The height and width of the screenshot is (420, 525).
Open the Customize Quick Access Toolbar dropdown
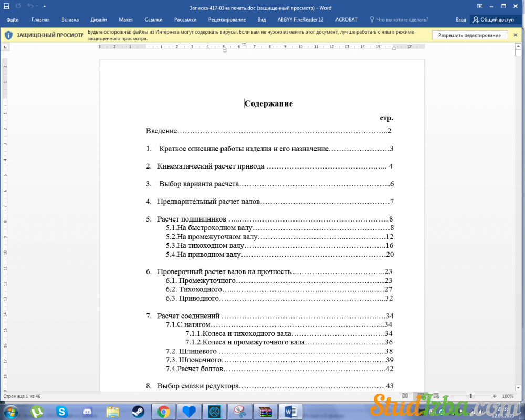click(45, 6)
